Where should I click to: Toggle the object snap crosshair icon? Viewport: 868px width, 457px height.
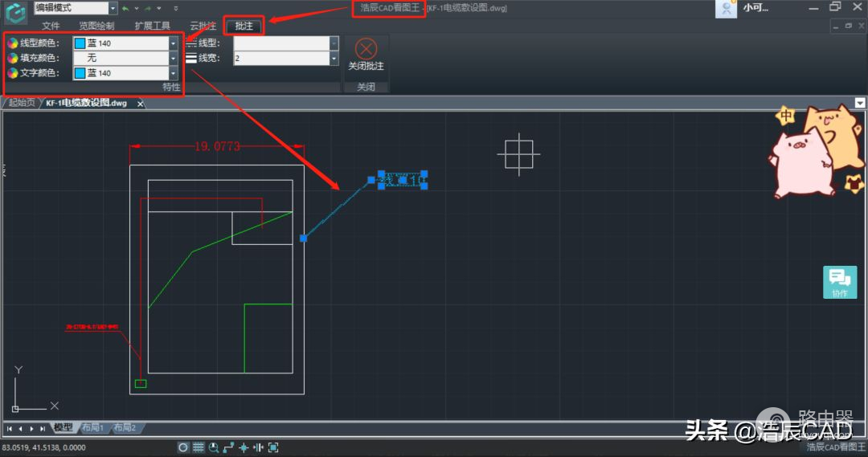click(x=244, y=447)
